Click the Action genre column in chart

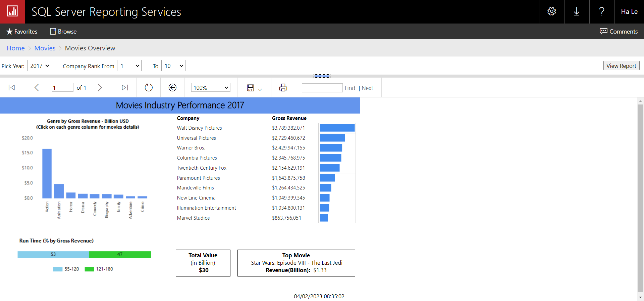tap(47, 173)
